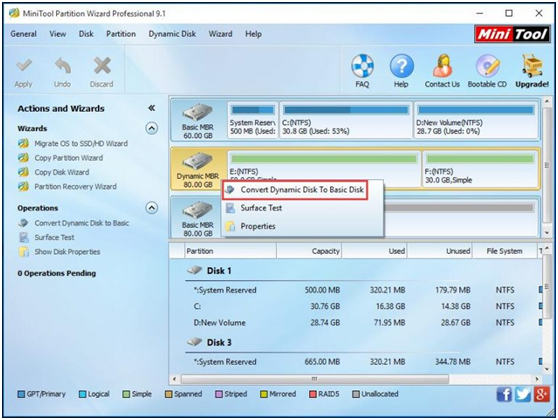Collapse the Wizards section

pos(152,128)
